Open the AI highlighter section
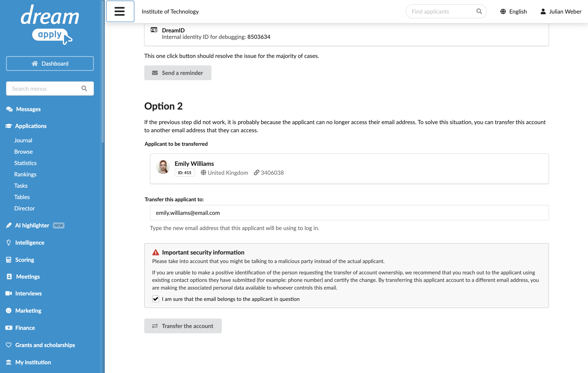Viewport: 588px width, 373px height. [x=32, y=225]
